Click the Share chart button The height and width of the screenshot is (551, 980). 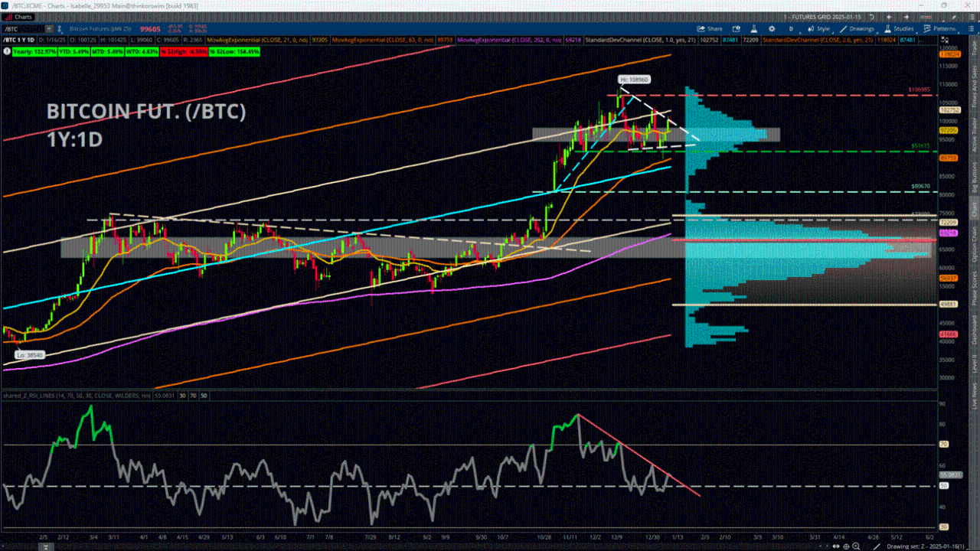tap(710, 28)
